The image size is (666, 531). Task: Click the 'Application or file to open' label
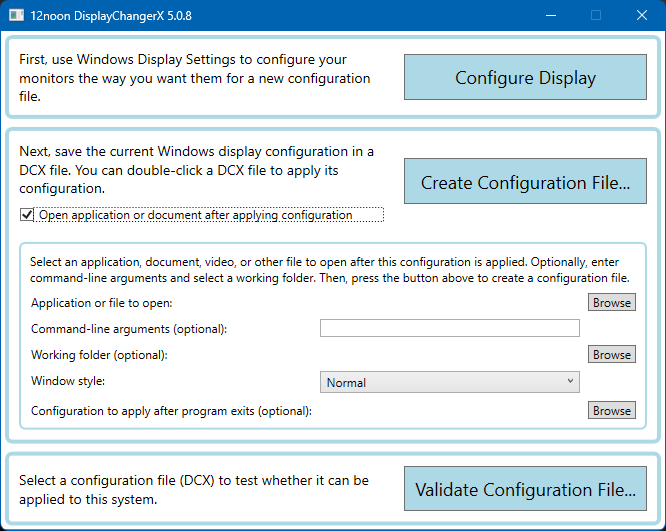pos(101,303)
